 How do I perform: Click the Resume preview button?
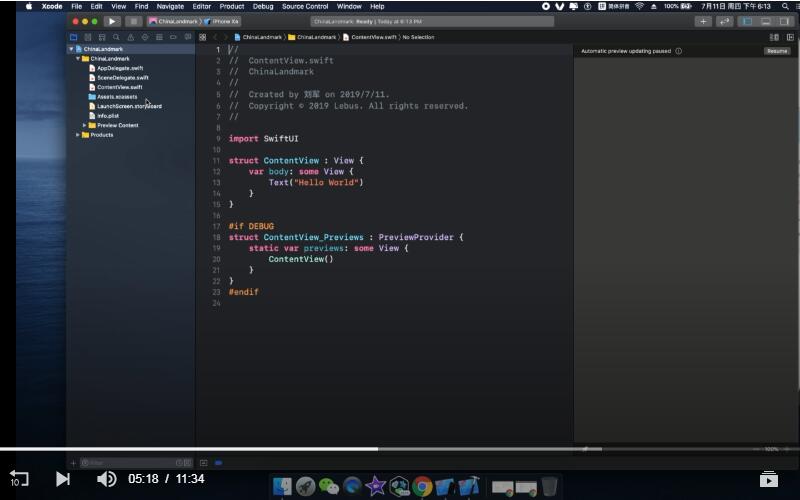point(777,51)
